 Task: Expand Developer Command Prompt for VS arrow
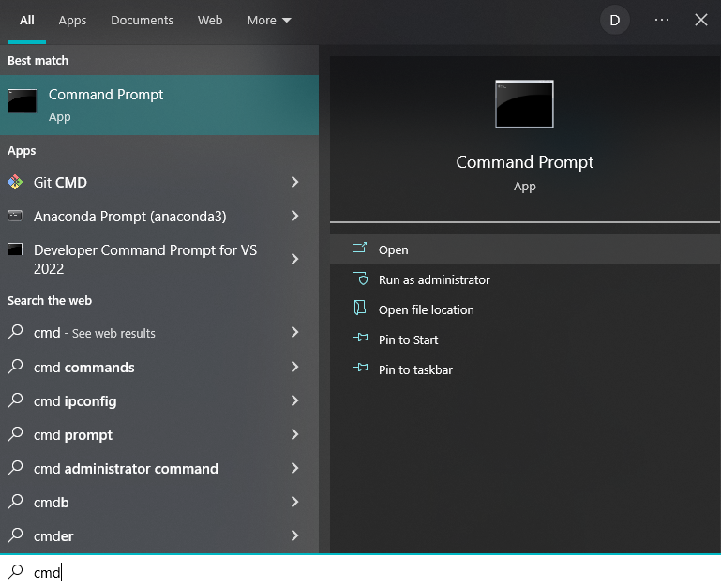click(x=294, y=259)
